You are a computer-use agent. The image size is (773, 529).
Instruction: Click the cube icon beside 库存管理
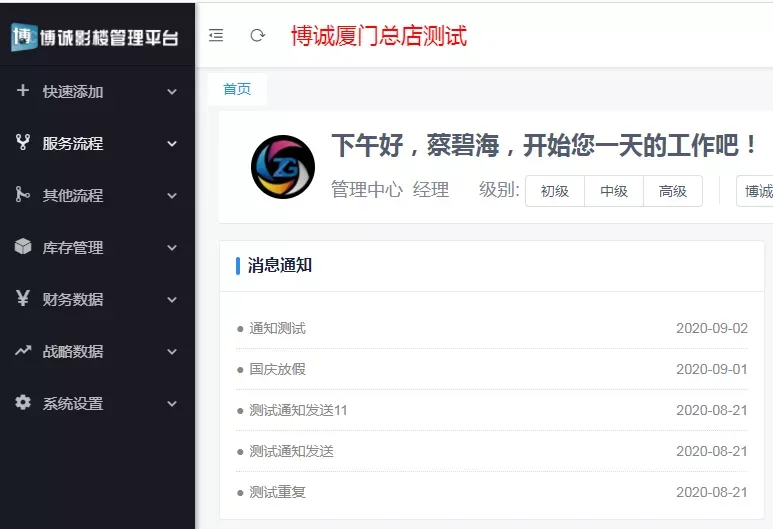pos(23,247)
